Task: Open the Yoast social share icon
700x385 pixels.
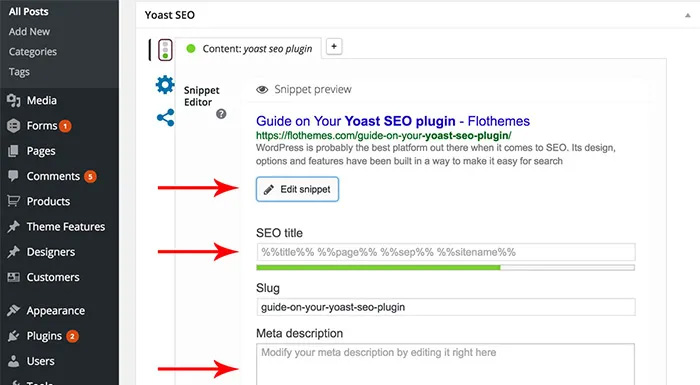Action: coord(165,118)
